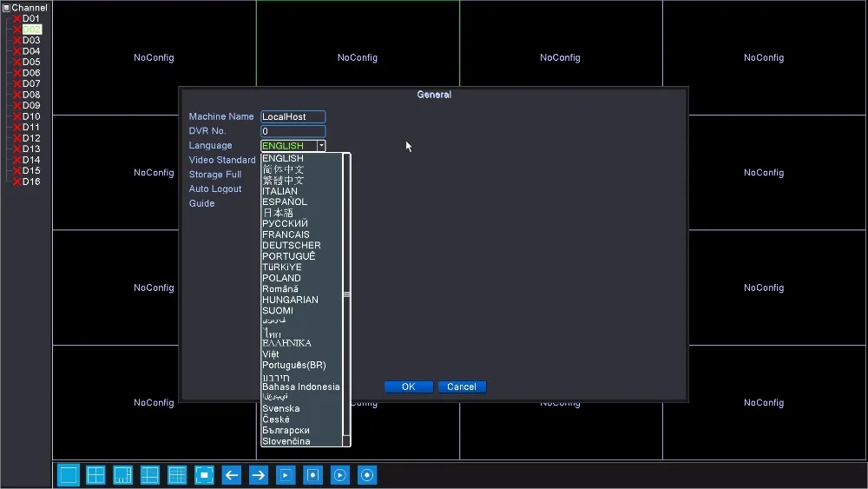This screenshot has width=868, height=489.
Task: Select channel D12 in the tree
Action: click(31, 138)
